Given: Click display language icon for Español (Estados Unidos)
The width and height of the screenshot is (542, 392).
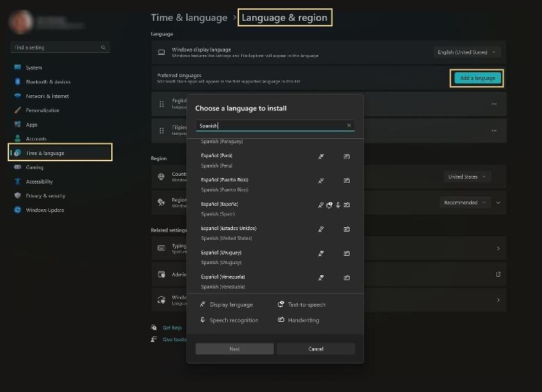Looking at the screenshot, I should (x=321, y=229).
